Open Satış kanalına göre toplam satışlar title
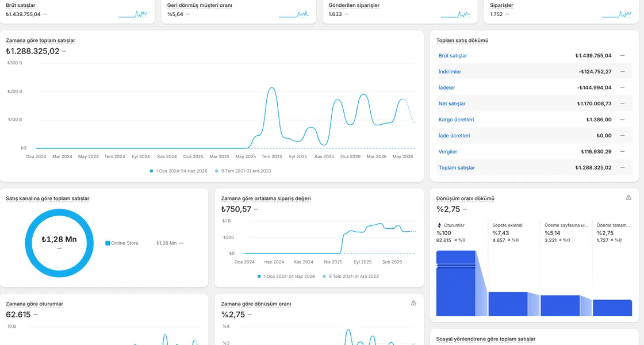This screenshot has height=345, width=644. click(x=48, y=198)
